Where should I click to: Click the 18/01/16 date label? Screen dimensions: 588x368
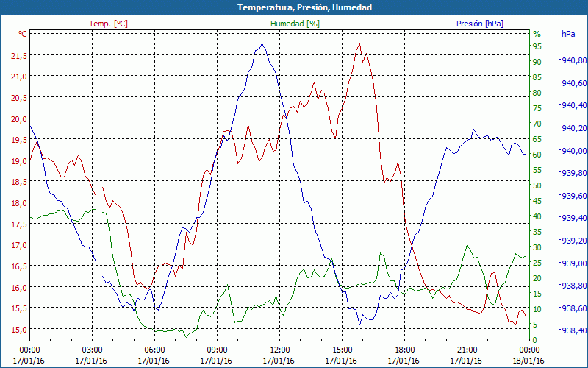click(528, 361)
